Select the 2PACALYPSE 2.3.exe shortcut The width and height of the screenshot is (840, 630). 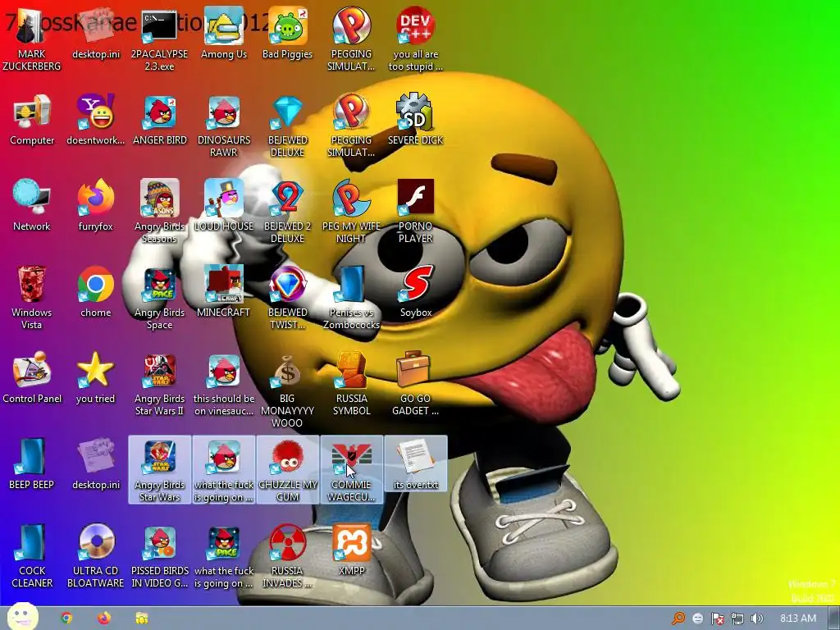coord(159,39)
